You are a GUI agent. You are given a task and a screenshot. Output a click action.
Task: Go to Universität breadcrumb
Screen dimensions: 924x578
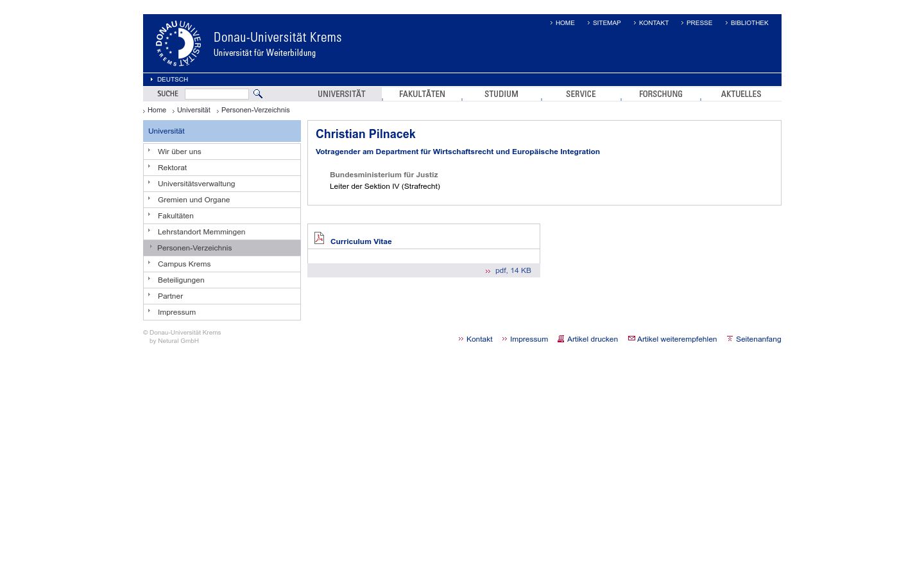194,110
